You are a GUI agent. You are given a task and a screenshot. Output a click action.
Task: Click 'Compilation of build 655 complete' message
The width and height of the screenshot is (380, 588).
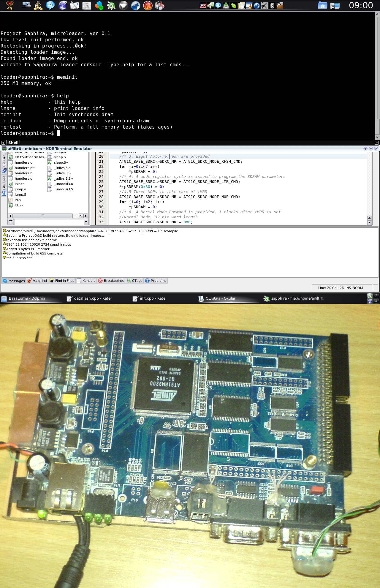pyautogui.click(x=34, y=253)
